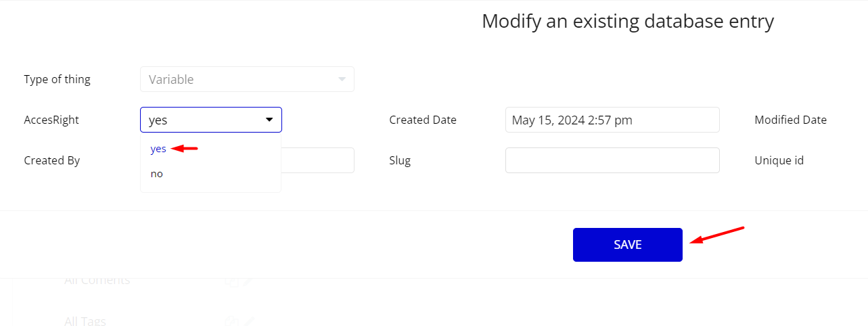Click the Unique id label
This screenshot has height=326, width=868.
click(x=779, y=160)
